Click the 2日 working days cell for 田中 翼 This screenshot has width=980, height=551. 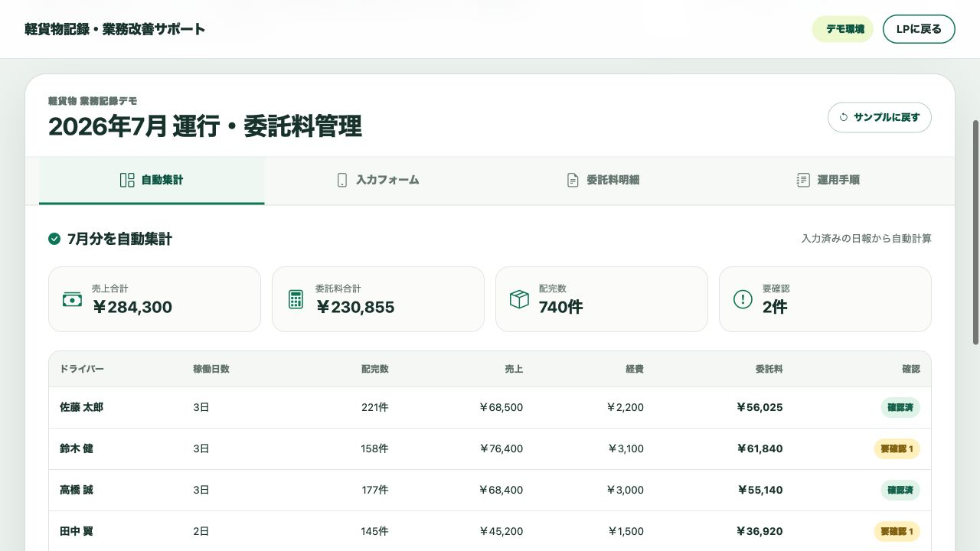(x=201, y=531)
